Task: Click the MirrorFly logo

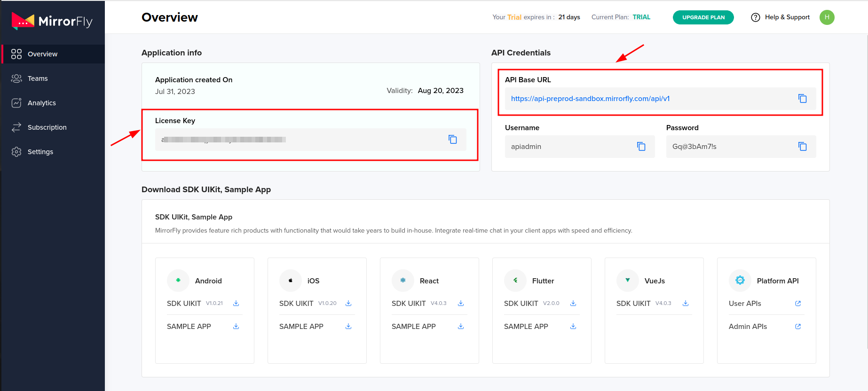Action: click(52, 21)
